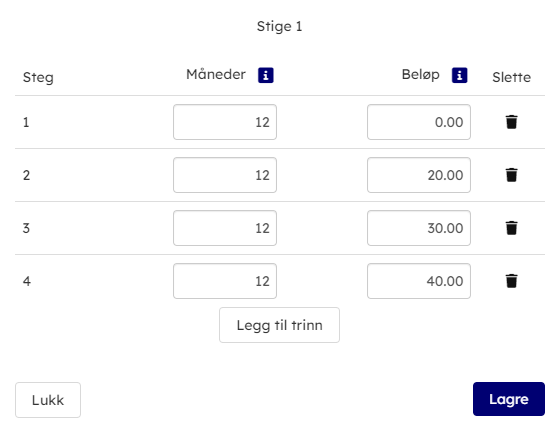Focus months field for step 2
The image size is (557, 431).
click(225, 175)
